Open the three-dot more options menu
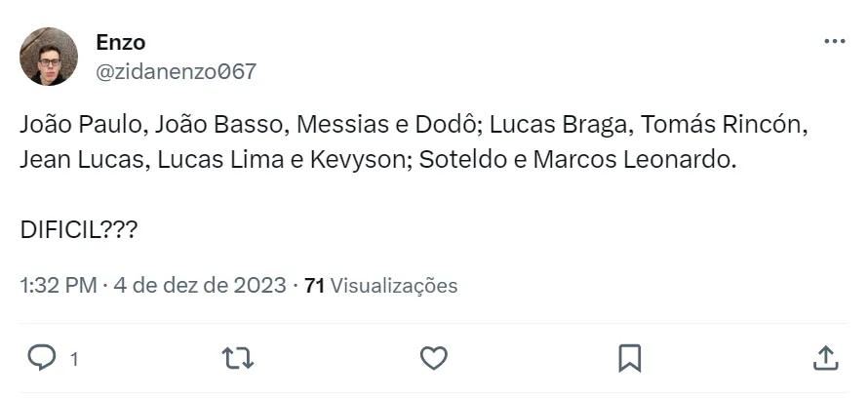 click(x=834, y=42)
